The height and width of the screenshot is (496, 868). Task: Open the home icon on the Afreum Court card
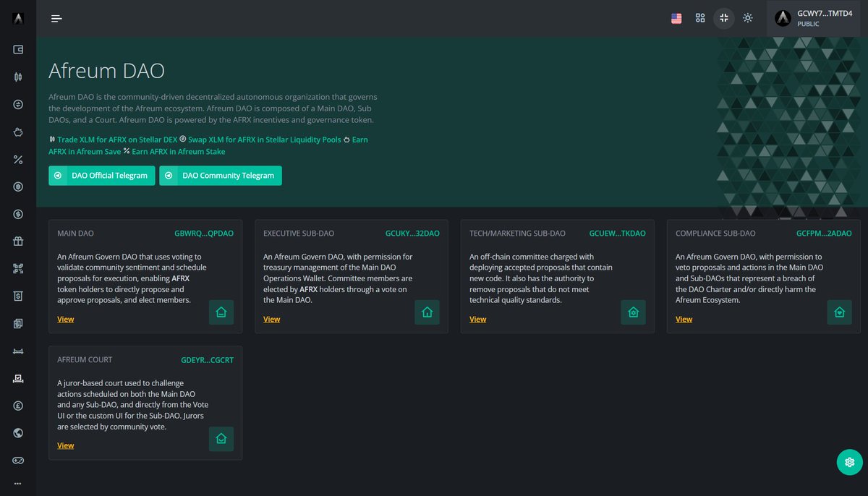[x=221, y=438]
